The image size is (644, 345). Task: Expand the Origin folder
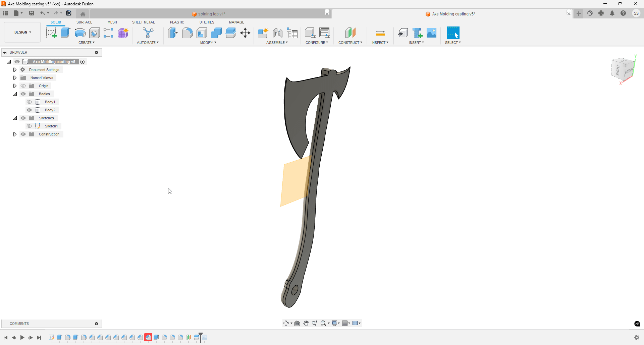(x=15, y=86)
